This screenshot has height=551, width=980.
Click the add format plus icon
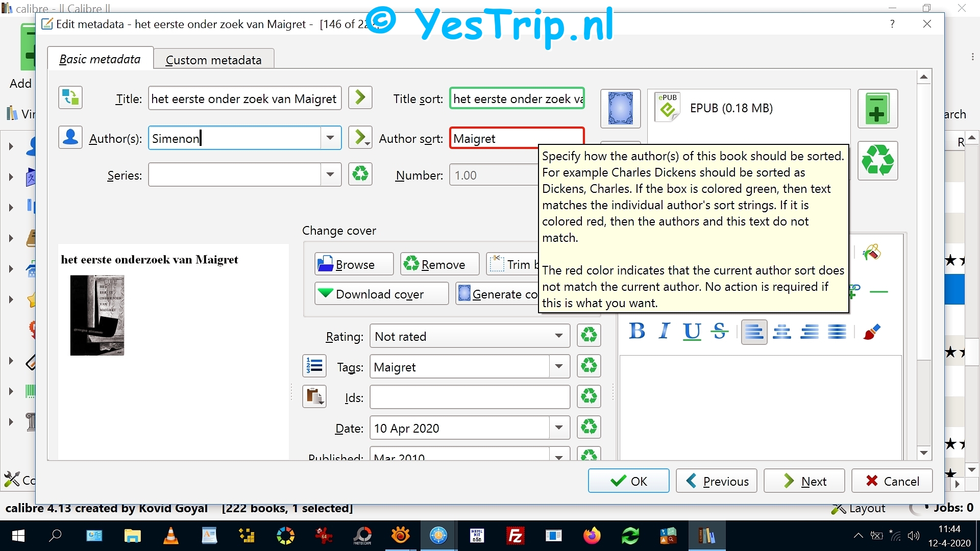[x=877, y=109]
